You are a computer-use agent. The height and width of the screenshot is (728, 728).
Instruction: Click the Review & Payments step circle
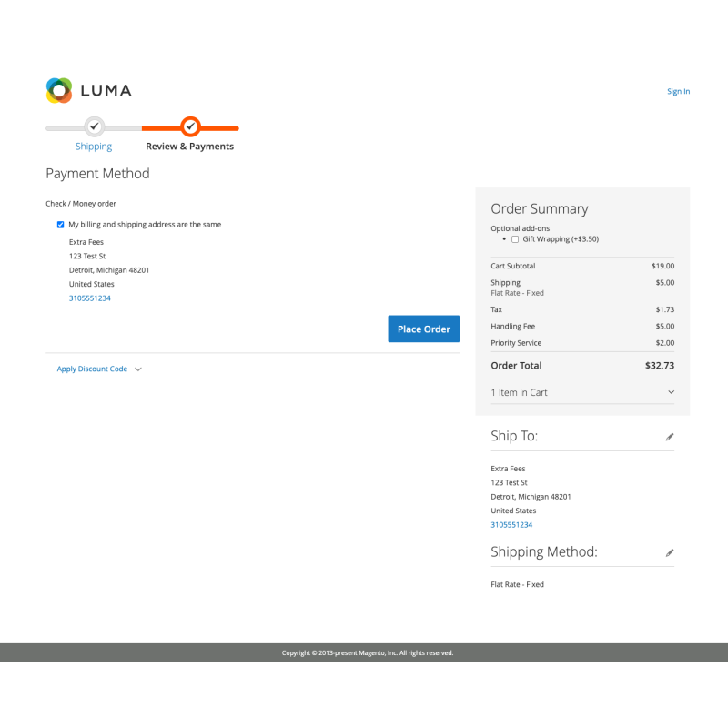[190, 126]
